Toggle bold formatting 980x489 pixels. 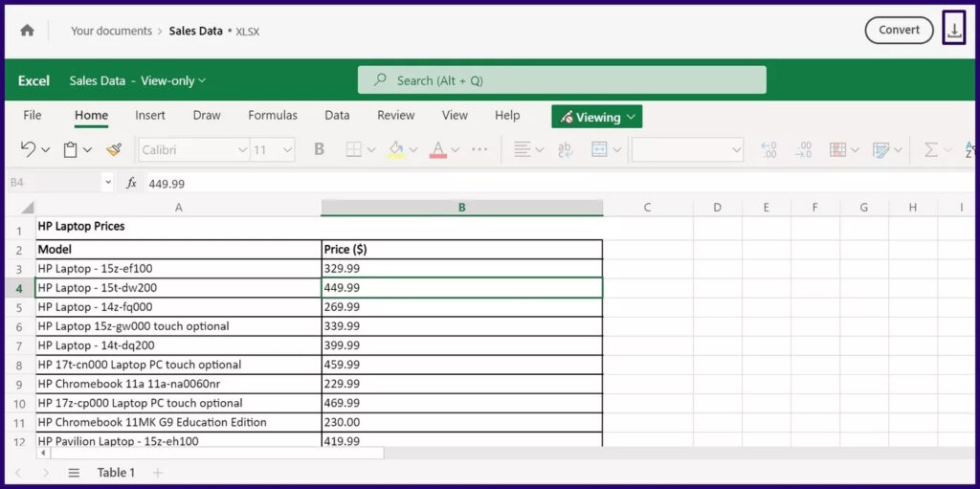(319, 149)
